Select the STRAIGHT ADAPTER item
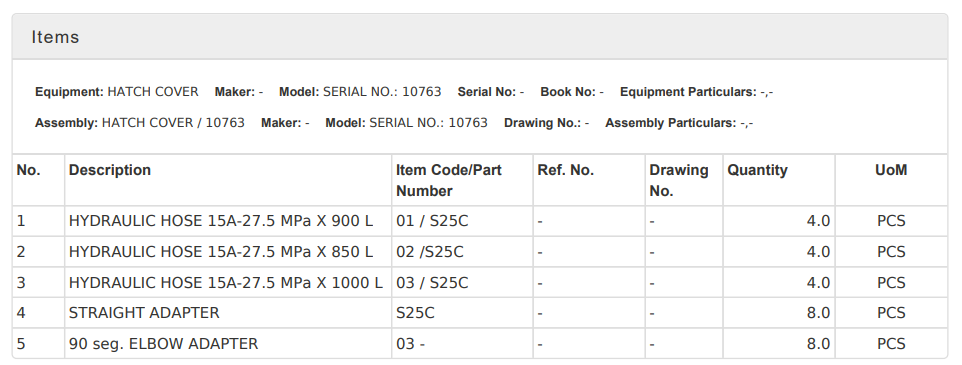962x365 pixels. 144,313
